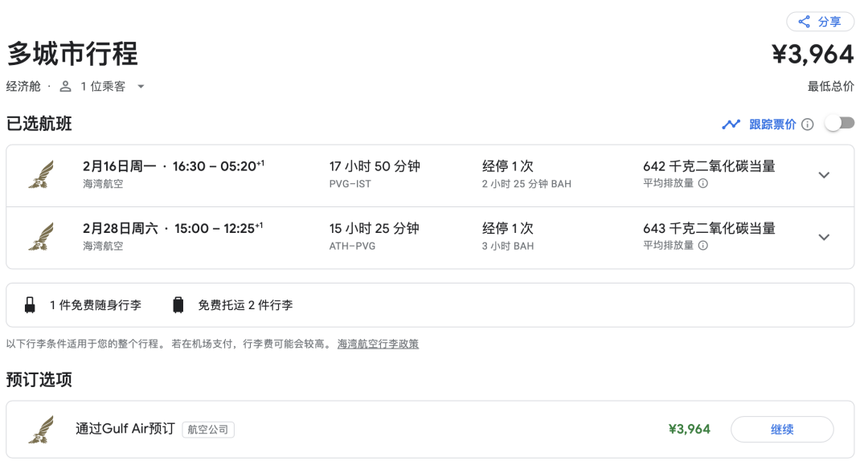
Task: Expand the 2月28日 ATH–PVG flight details
Action: pyautogui.click(x=824, y=237)
